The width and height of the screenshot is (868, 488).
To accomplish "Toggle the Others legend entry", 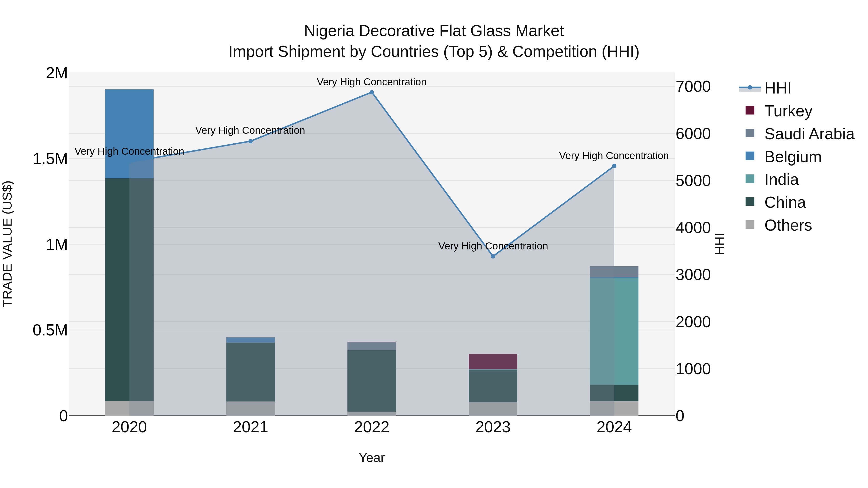I will tap(778, 225).
